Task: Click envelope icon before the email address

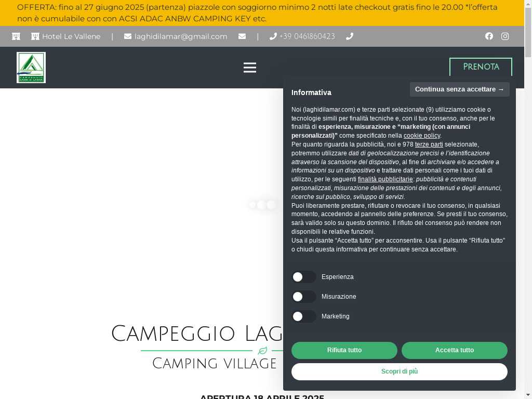Action: (x=128, y=36)
